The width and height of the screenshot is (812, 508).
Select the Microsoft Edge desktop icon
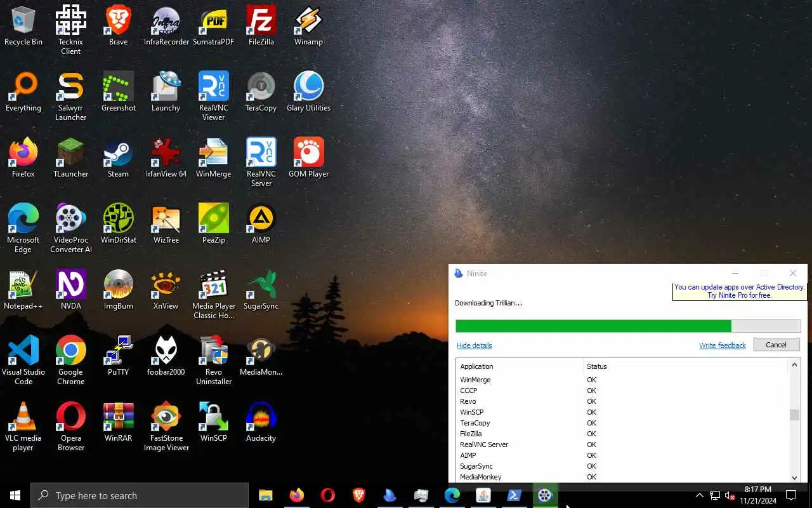tap(23, 229)
